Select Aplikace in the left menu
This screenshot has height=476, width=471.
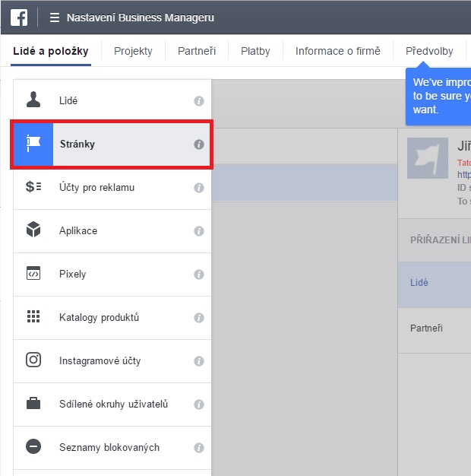[112, 231]
